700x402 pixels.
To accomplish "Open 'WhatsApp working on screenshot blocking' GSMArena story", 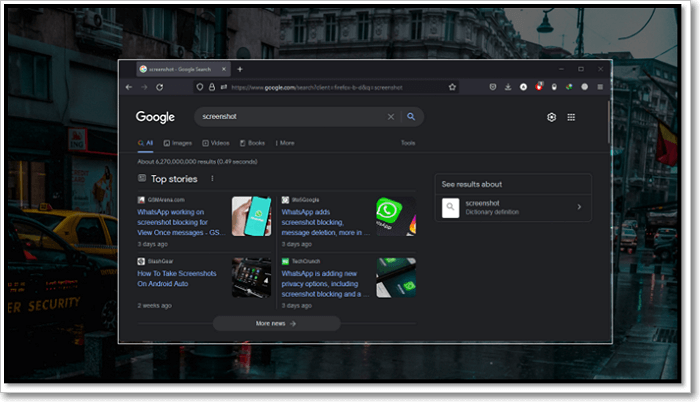I will (x=181, y=222).
